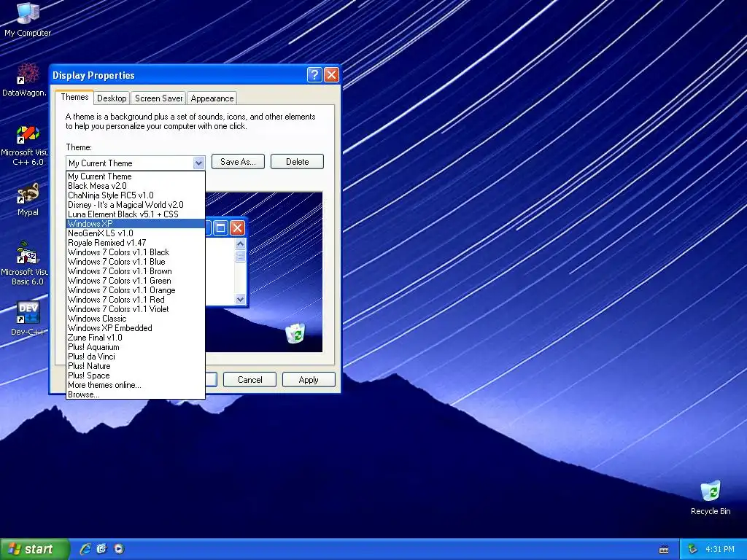Click the second Quick Launch icon
The height and width of the screenshot is (560, 747).
(x=102, y=549)
